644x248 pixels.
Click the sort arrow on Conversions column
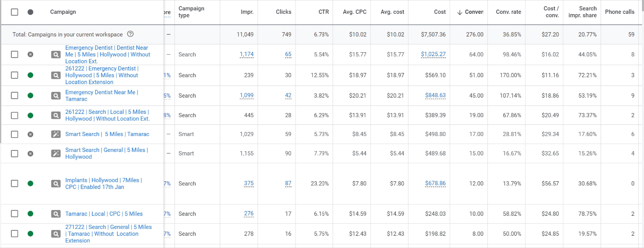459,12
